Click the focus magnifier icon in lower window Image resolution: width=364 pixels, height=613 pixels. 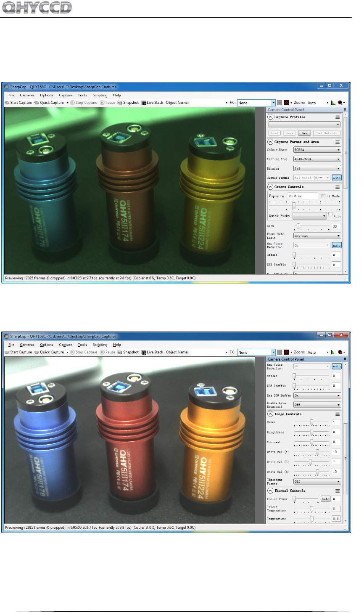click(340, 352)
